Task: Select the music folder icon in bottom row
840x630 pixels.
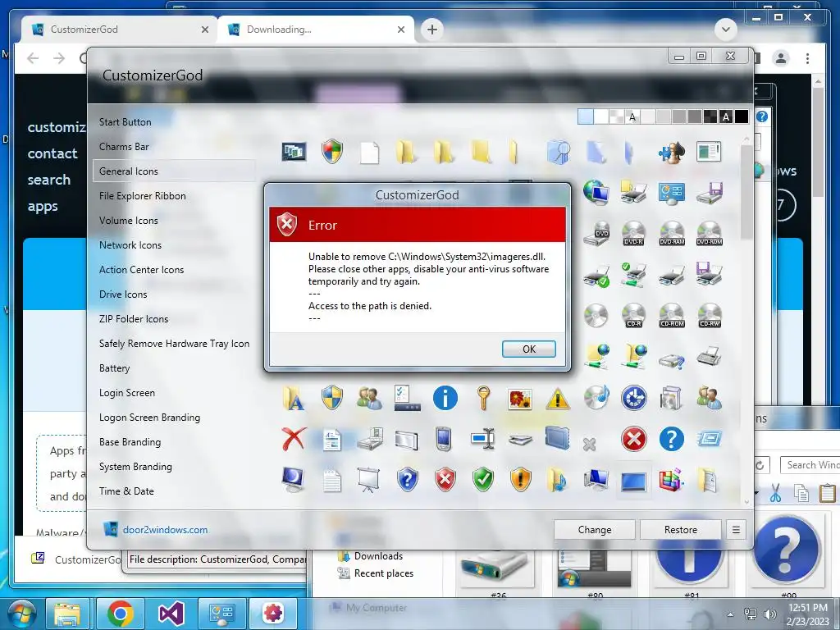Action: coord(558,480)
